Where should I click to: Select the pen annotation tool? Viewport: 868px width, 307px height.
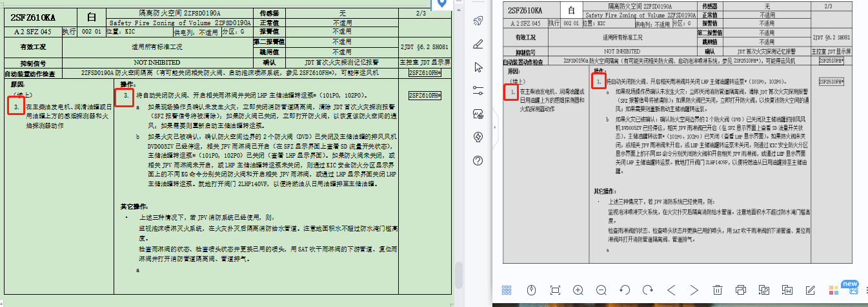coord(478,44)
